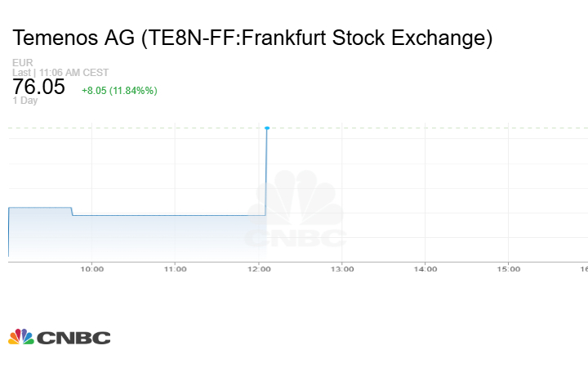Click the 76.05 last price value
Screen dimensions: 588x368
[x=38, y=87]
